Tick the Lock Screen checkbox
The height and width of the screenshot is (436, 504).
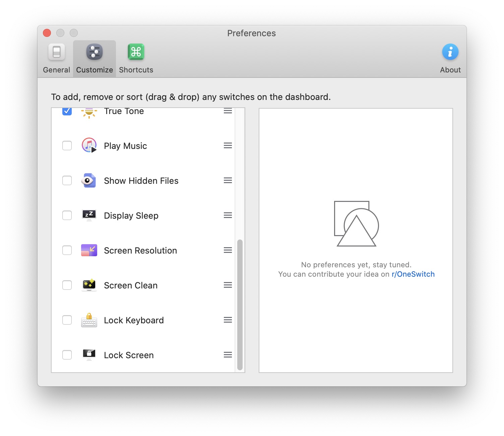tap(67, 355)
